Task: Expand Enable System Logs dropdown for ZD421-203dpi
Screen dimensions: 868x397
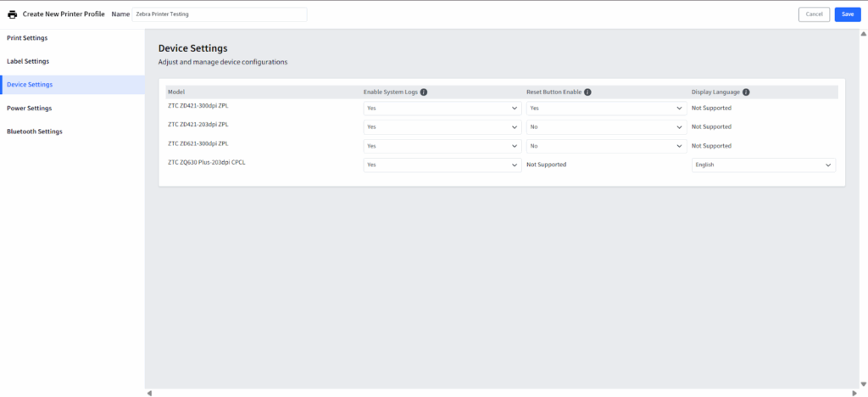Action: pyautogui.click(x=442, y=127)
